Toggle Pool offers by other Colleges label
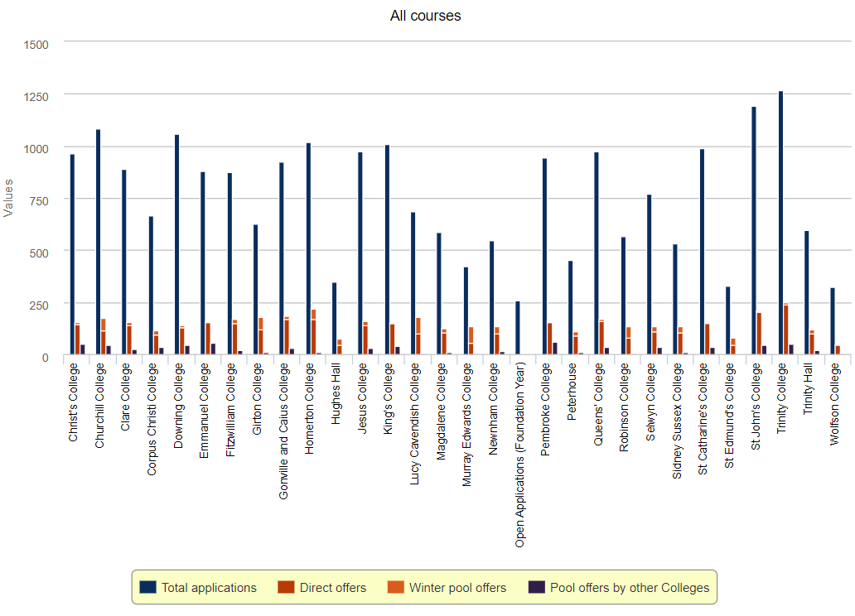The image size is (855, 616). pos(630,588)
